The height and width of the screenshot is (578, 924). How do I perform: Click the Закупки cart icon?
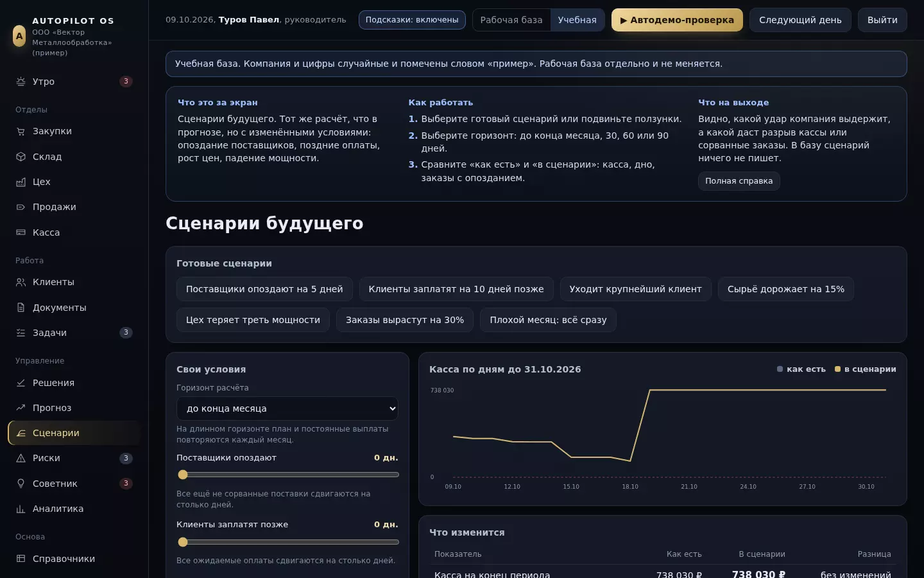click(21, 131)
